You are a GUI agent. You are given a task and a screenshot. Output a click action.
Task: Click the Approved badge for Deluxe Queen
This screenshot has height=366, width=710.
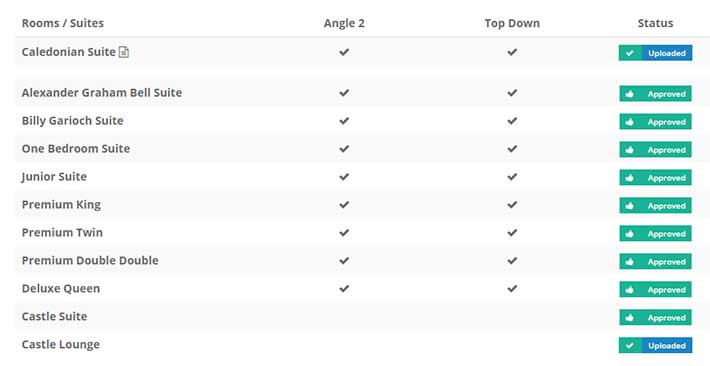point(655,289)
